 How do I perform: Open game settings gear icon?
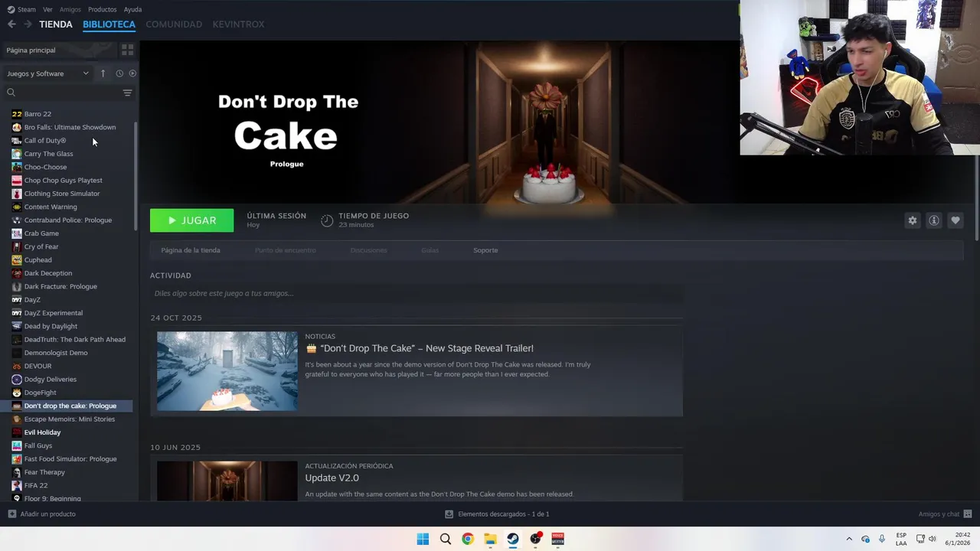coord(913,220)
